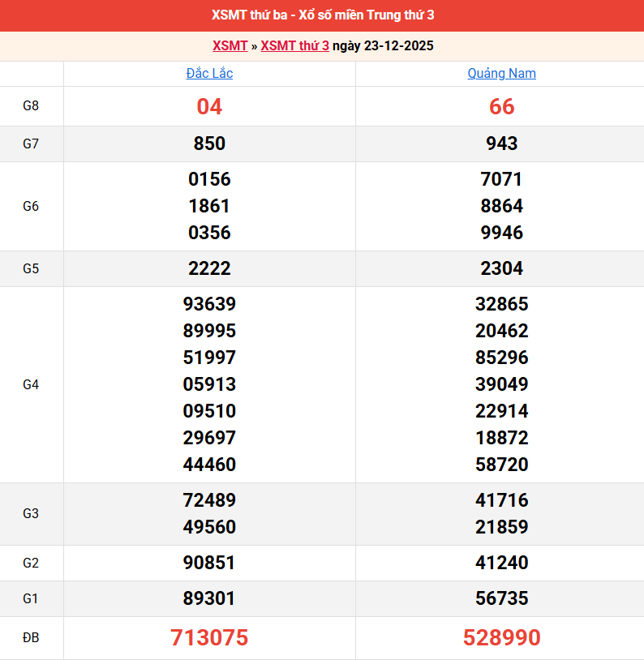Click Quảng Nam G8 result 66
This screenshot has width=644, height=660.
pyautogui.click(x=501, y=106)
